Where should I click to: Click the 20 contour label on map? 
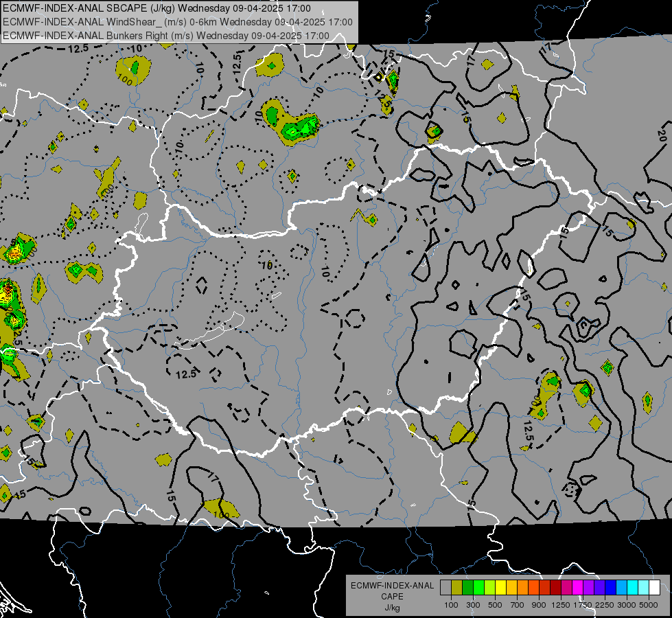tap(662, 137)
